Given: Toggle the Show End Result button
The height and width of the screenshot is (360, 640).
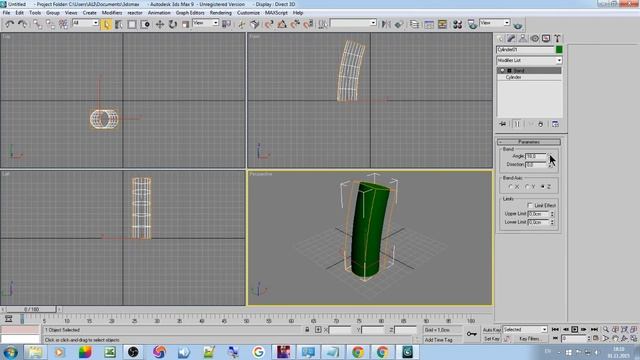Looking at the screenshot, I should 517,124.
